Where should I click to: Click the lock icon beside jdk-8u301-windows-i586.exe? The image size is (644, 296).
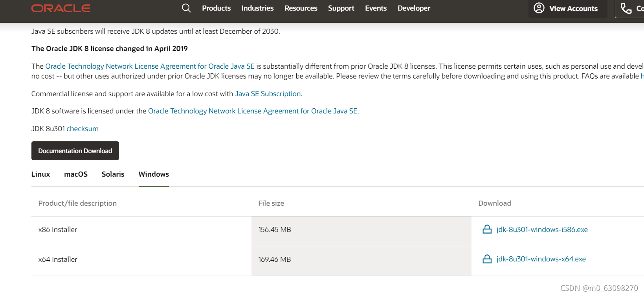coord(487,229)
